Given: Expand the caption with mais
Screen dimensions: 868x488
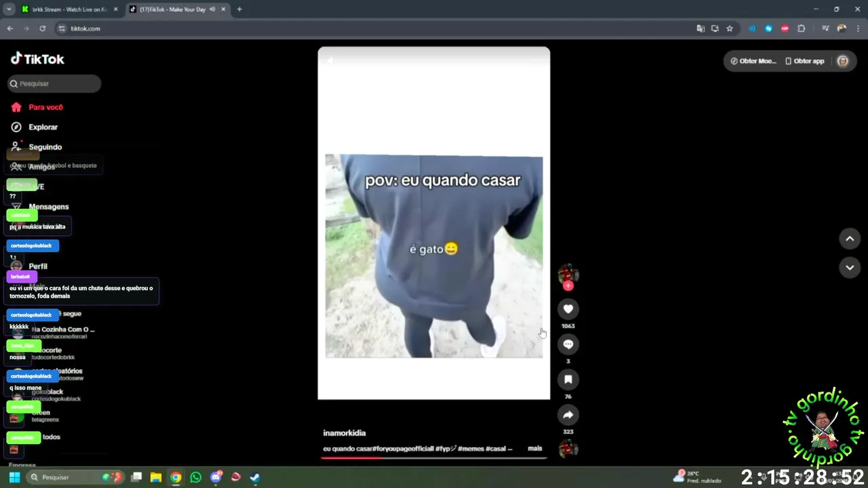Looking at the screenshot, I should (x=535, y=449).
